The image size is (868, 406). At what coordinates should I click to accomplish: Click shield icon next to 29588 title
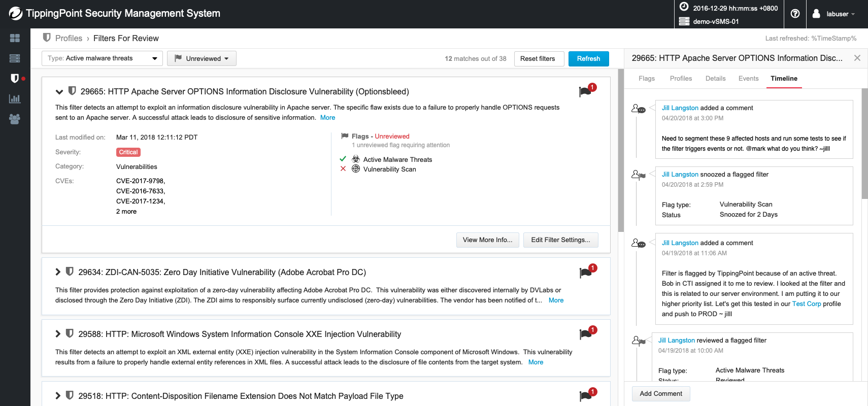(70, 333)
